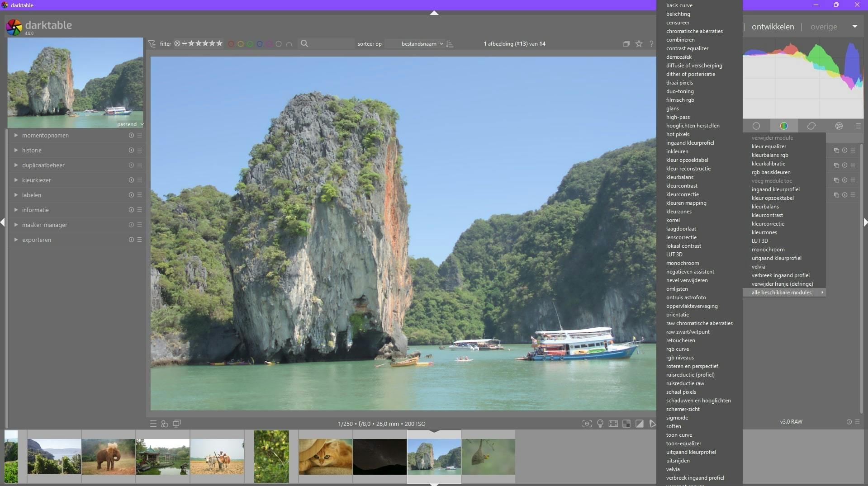The width and height of the screenshot is (868, 486).
Task: Open the second darkroom window icon
Action: point(177,424)
